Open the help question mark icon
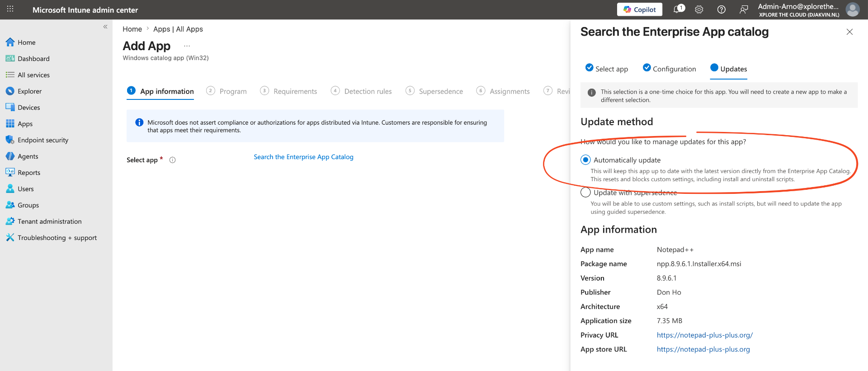The height and width of the screenshot is (371, 868). (x=722, y=9)
